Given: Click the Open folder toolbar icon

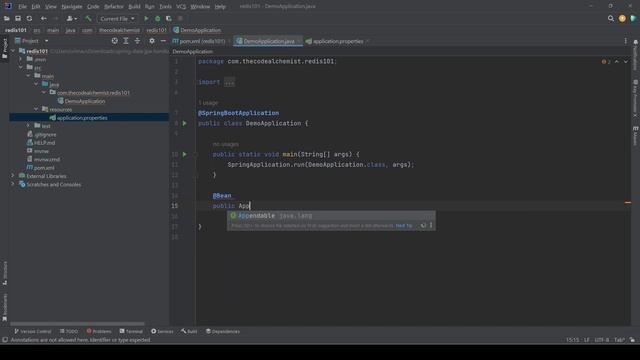Looking at the screenshot, I should coord(7,18).
